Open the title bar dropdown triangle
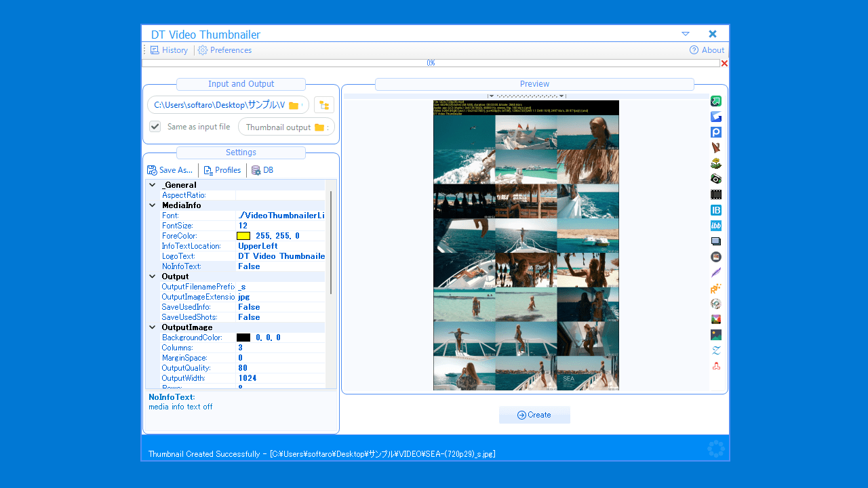The height and width of the screenshot is (488, 868). [686, 34]
